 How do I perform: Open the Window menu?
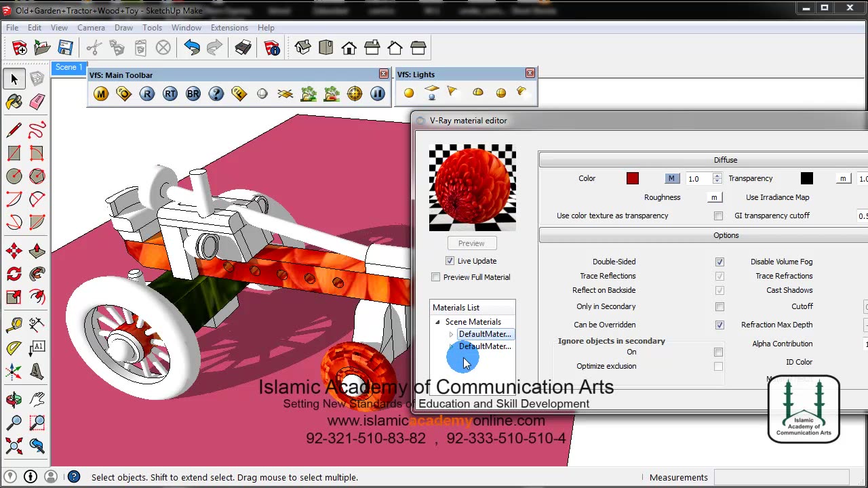(186, 28)
